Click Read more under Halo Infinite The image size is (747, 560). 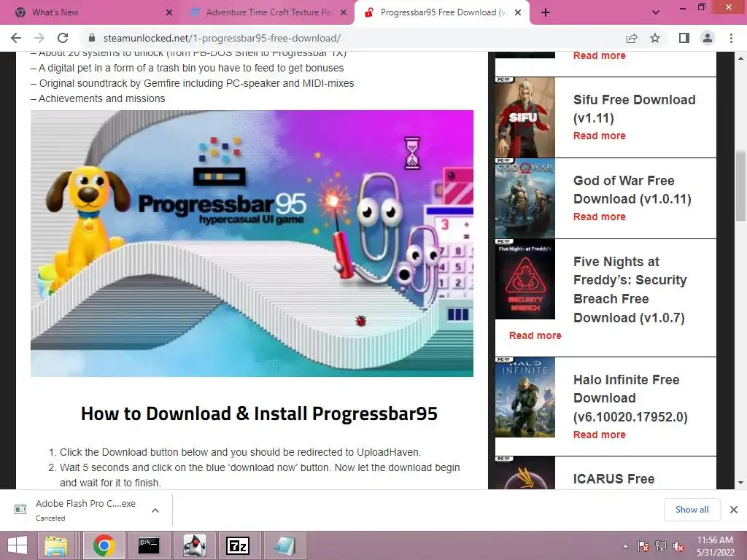[x=600, y=435]
